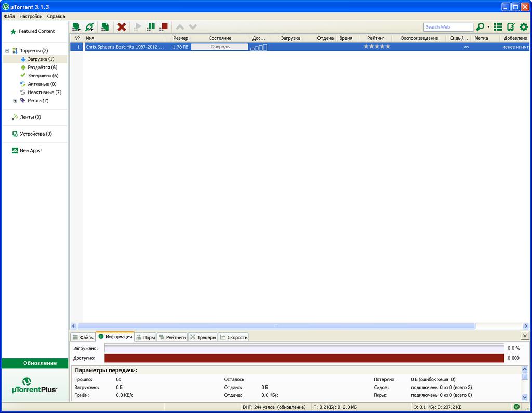Screen dimensions: 532x413
Task: Expand the Метки tree node
Action: (x=15, y=101)
